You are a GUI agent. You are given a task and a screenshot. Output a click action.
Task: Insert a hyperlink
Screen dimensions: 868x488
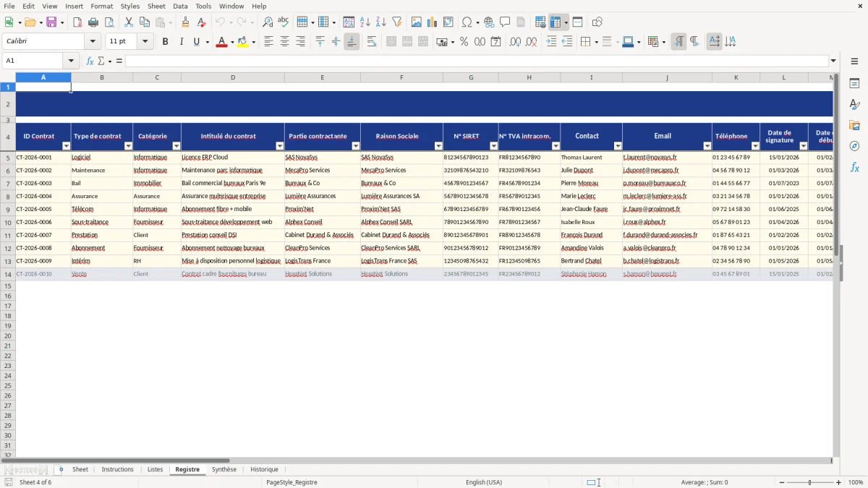[x=489, y=22]
